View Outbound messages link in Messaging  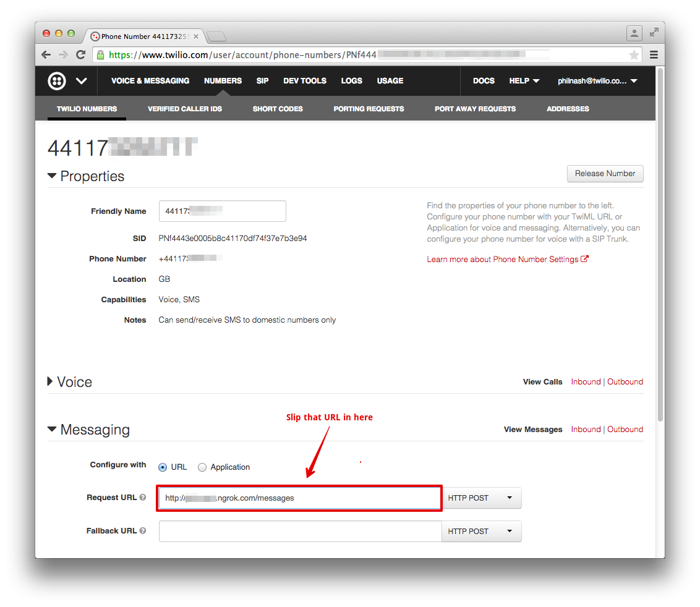pyautogui.click(x=625, y=430)
